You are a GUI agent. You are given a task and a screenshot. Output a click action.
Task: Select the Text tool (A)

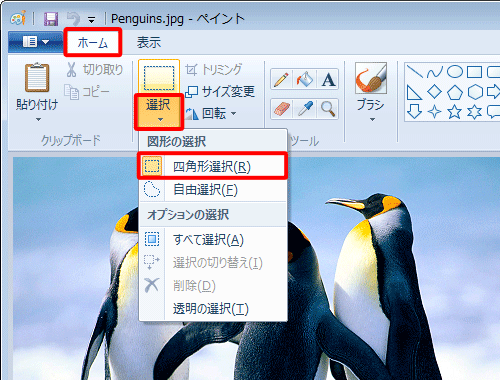coord(328,79)
